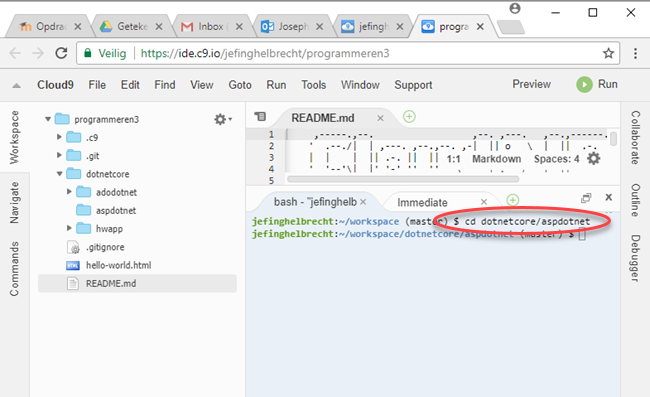Open the Collaborate side panel
This screenshot has height=397, width=650.
pyautogui.click(x=635, y=137)
